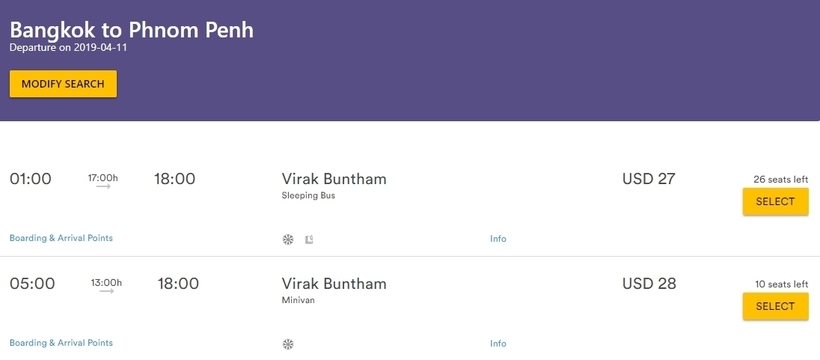Image resolution: width=820 pixels, height=360 pixels.
Task: Click the 10 seats left label
Action: pos(781,284)
